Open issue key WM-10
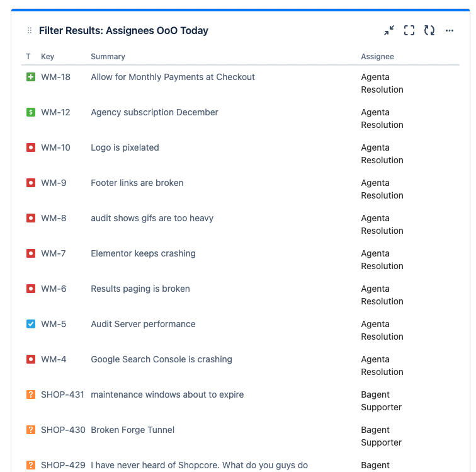This screenshot has height=472, width=476. tap(55, 147)
